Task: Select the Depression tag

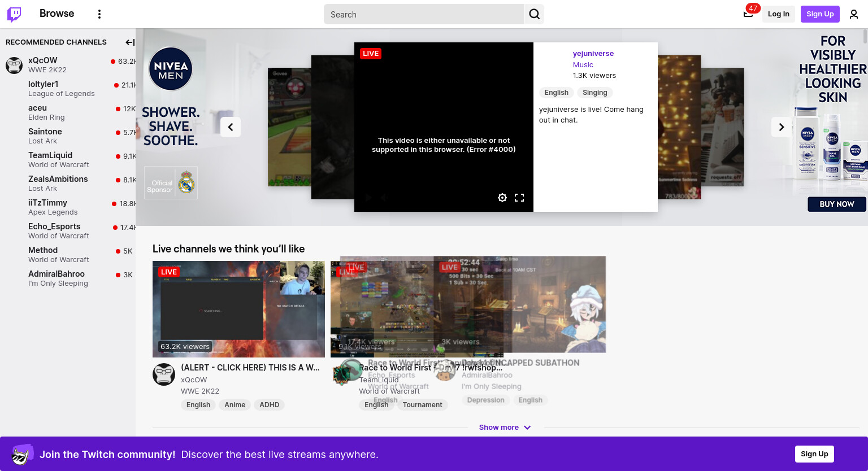Action: (486, 400)
